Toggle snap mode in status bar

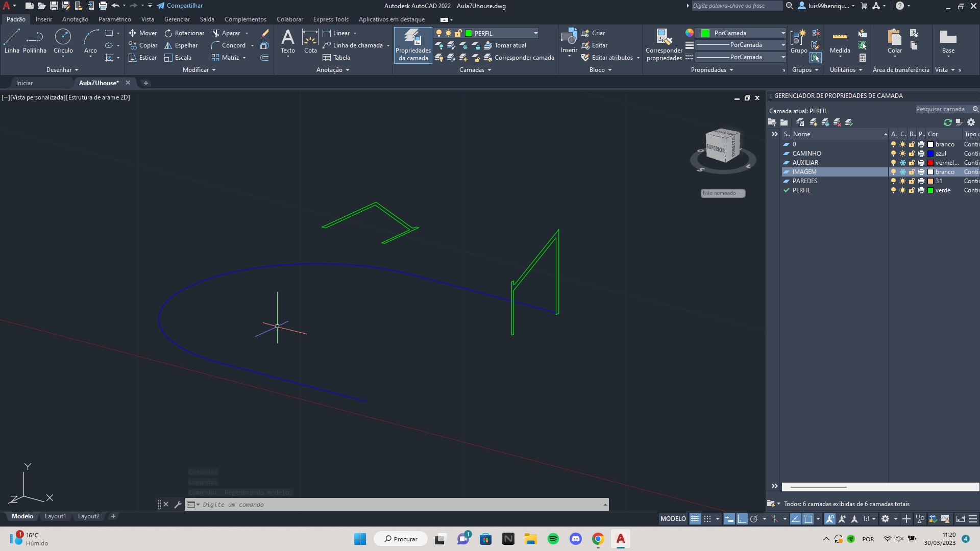click(707, 519)
